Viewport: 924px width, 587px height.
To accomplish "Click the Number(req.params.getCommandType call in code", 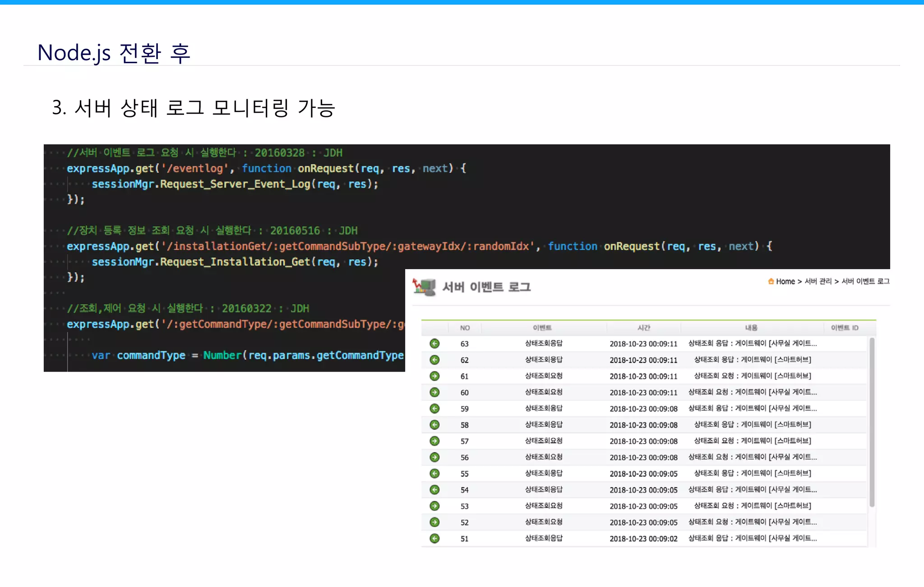I will click(x=304, y=355).
